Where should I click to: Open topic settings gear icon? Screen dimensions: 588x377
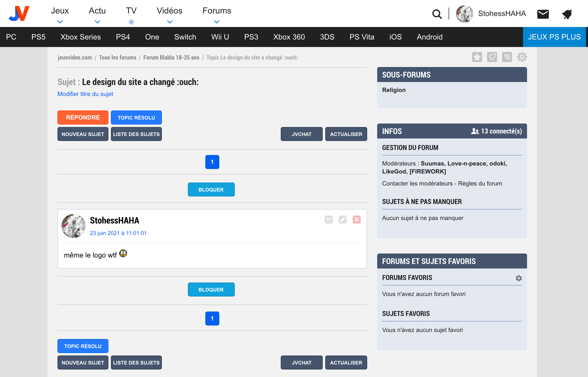pyautogui.click(x=522, y=57)
